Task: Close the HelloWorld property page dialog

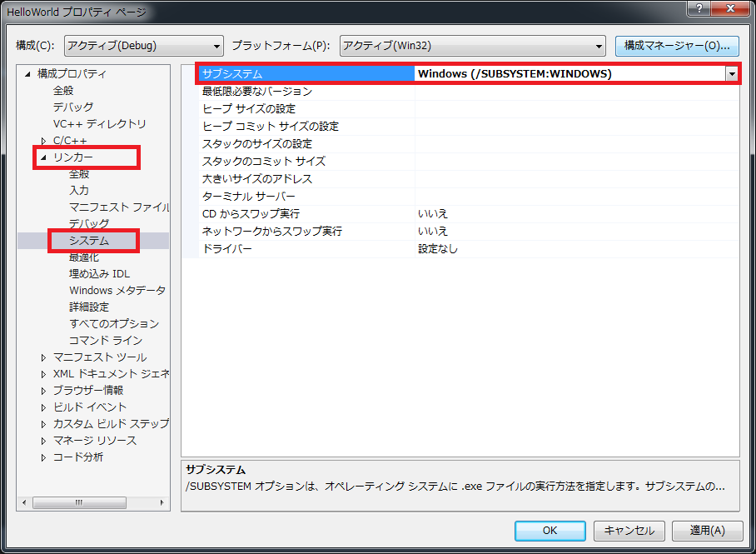Action: pyautogui.click(x=731, y=8)
